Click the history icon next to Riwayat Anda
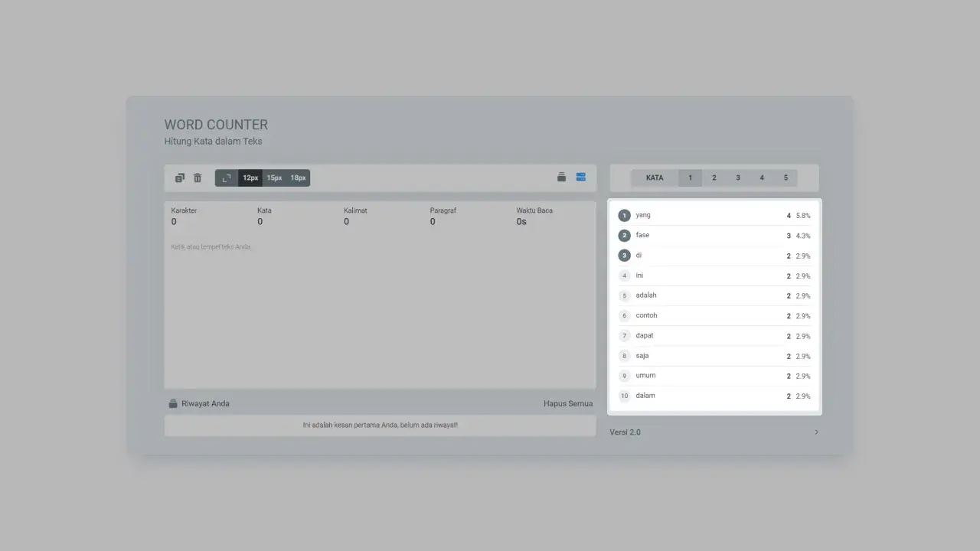 172,403
